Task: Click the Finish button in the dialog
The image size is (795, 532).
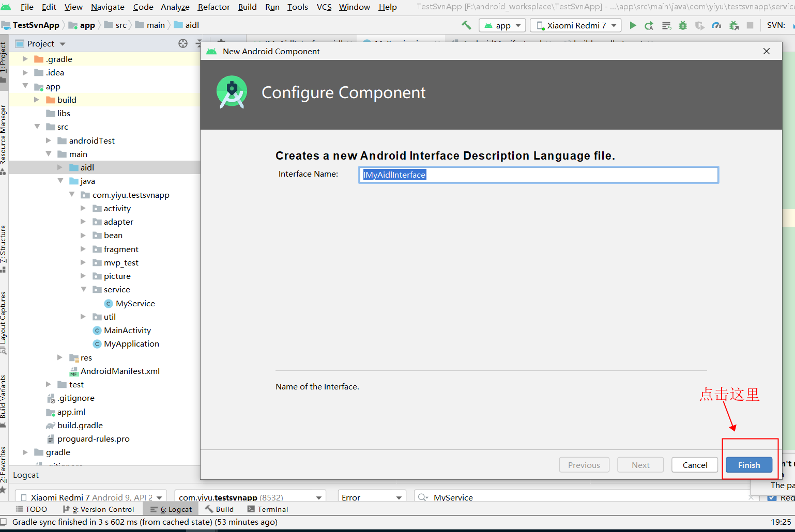Action: click(749, 465)
